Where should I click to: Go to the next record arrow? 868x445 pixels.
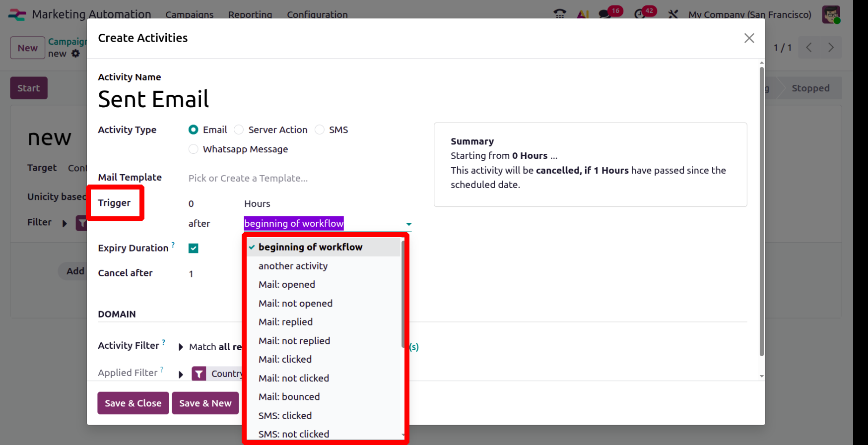point(831,48)
